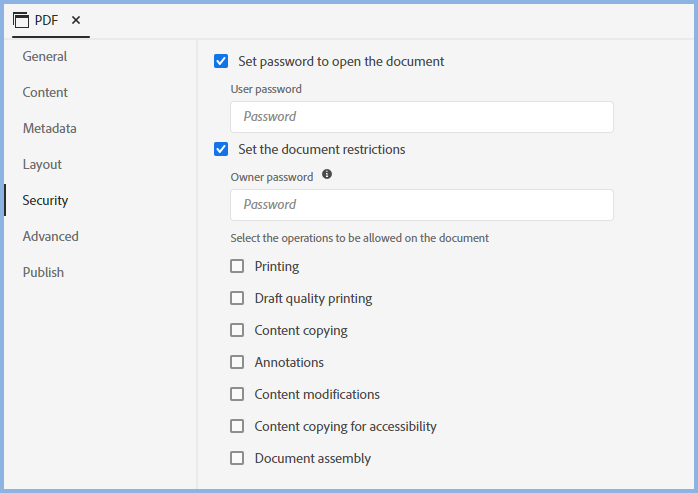Viewport: 698px width, 493px height.
Task: Focus the Owner password input field
Action: point(421,205)
